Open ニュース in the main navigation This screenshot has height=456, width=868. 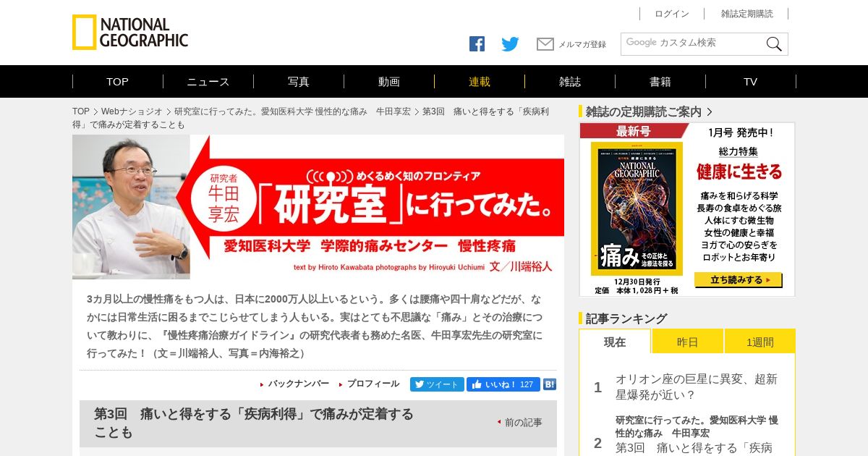tap(208, 82)
